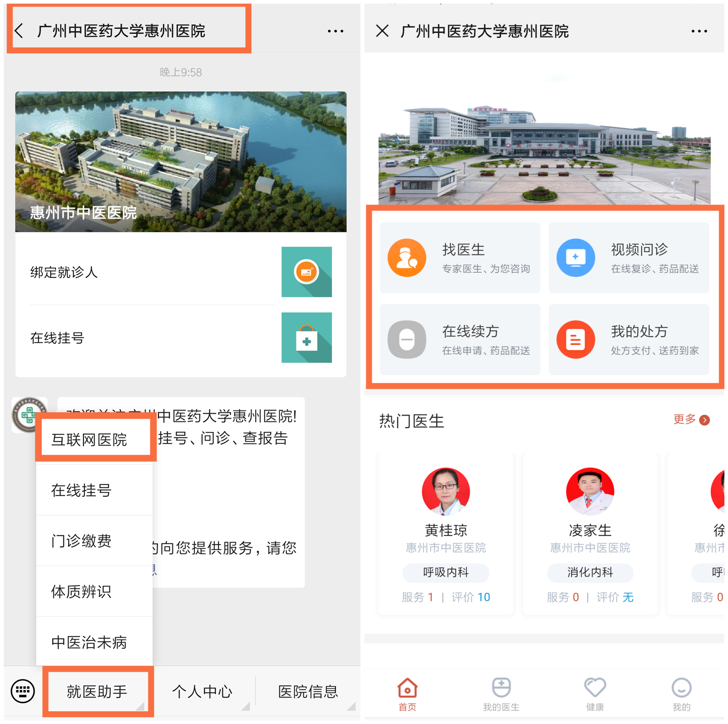Viewport: 728px width, 724px height.
Task: Switch to 我的医生 tab
Action: coord(501,694)
